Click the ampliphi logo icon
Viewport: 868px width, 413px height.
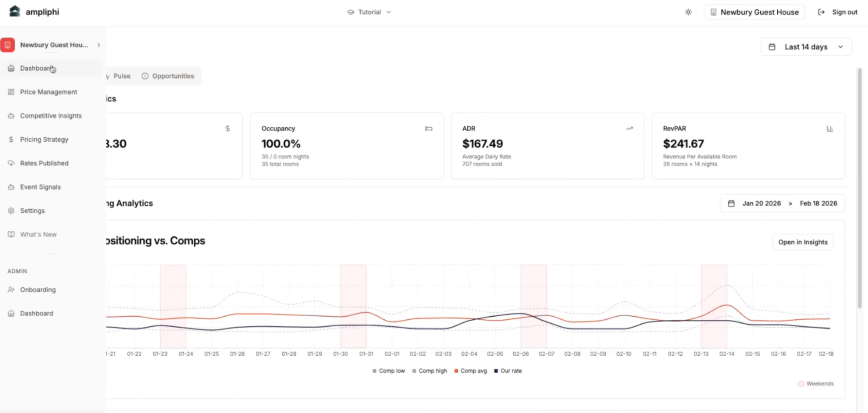pyautogui.click(x=14, y=11)
